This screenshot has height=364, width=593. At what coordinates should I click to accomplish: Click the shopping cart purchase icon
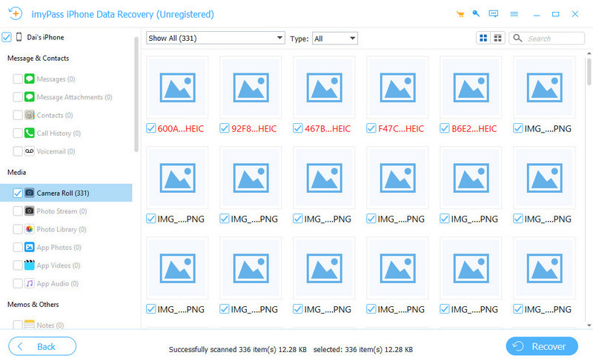click(460, 14)
